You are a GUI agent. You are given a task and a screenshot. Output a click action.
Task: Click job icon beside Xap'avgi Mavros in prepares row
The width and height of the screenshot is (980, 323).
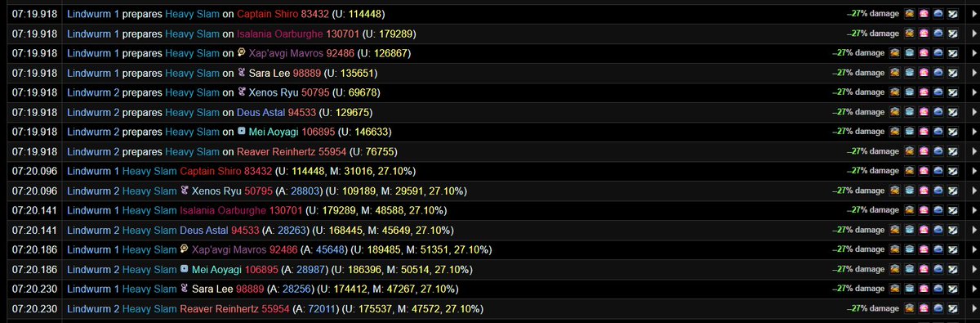pyautogui.click(x=243, y=53)
